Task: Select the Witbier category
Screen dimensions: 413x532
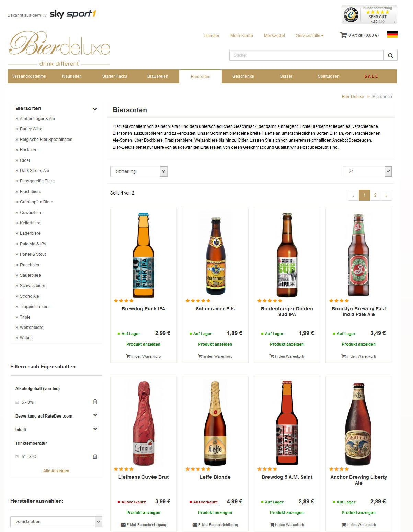Action: click(26, 338)
